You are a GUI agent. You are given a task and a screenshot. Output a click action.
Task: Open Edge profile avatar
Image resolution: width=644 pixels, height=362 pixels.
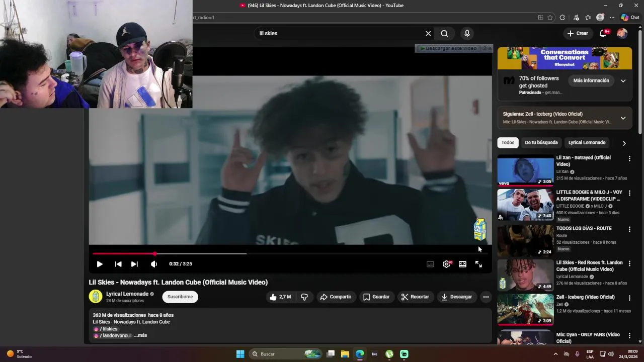pos(600,17)
